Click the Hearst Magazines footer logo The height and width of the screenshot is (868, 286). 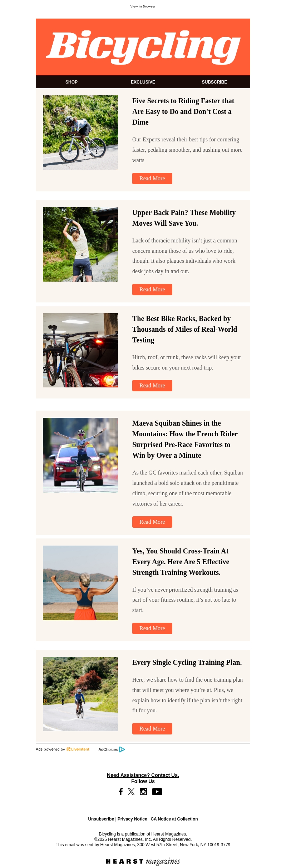click(x=143, y=861)
